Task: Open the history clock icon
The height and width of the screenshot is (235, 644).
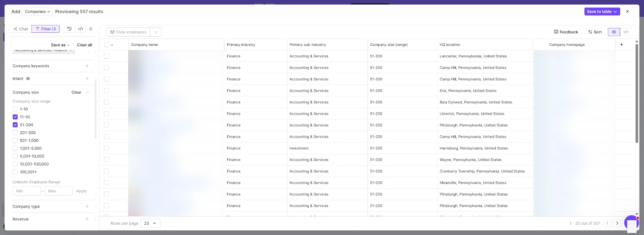Action: (x=69, y=29)
